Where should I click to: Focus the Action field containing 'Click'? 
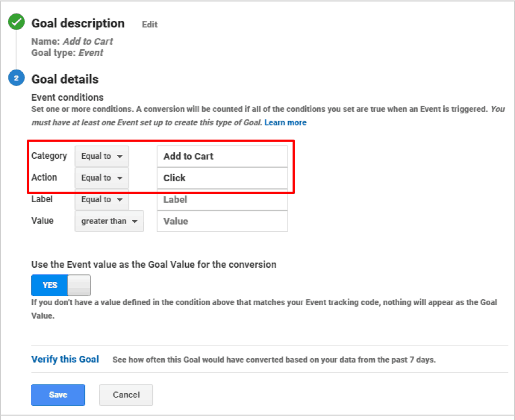point(222,178)
